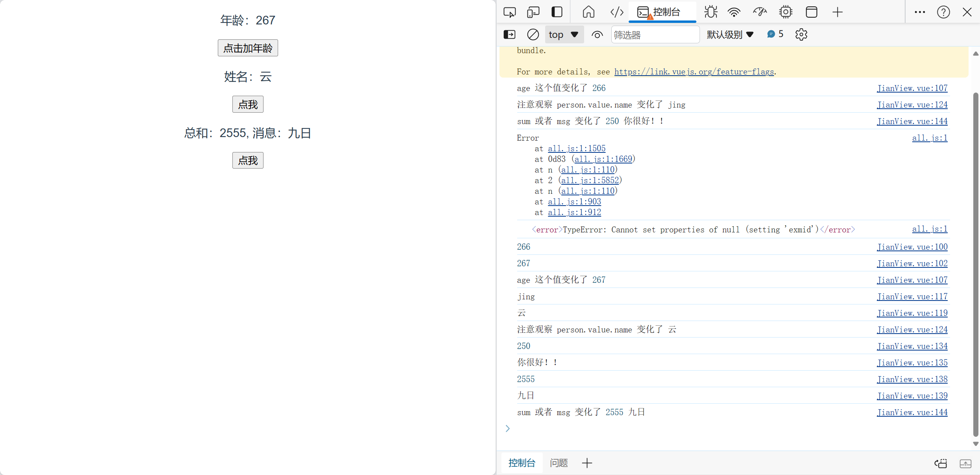This screenshot has width=980, height=475.
Task: Switch to the 问题 drawer tab
Action: [x=559, y=463]
